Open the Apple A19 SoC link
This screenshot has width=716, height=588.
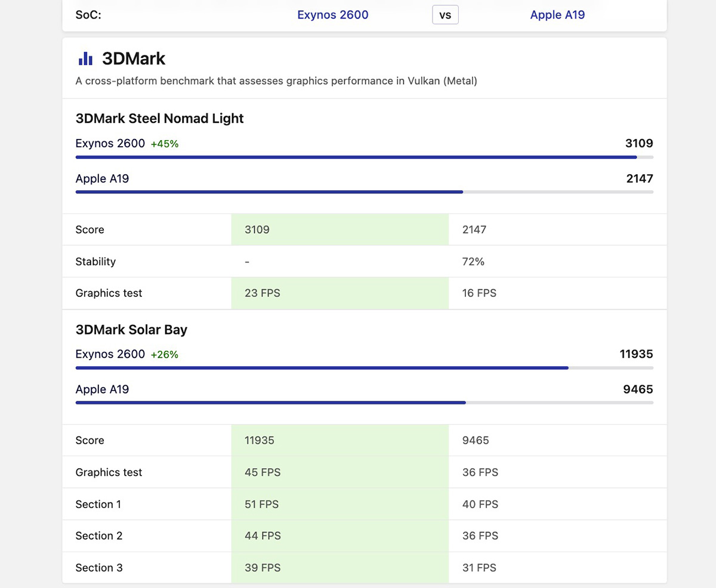coord(557,15)
